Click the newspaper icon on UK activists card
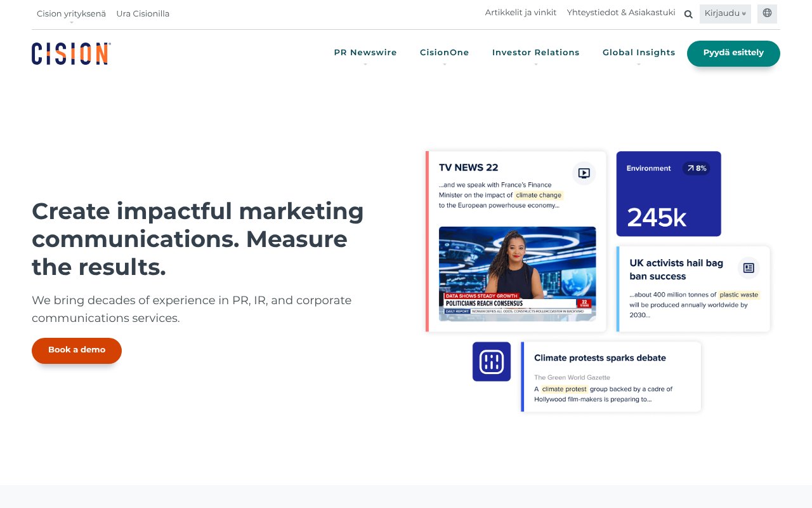Screen dimensions: 812x508 tap(749, 268)
